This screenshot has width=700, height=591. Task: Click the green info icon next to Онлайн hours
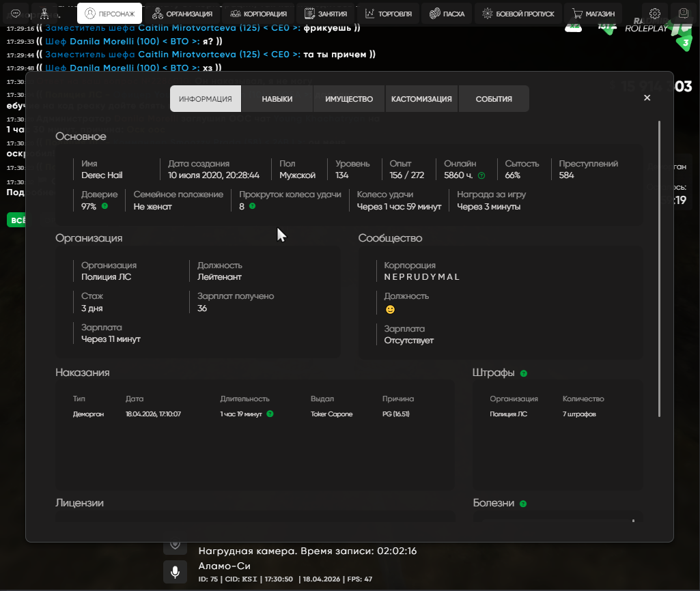pyautogui.click(x=481, y=175)
